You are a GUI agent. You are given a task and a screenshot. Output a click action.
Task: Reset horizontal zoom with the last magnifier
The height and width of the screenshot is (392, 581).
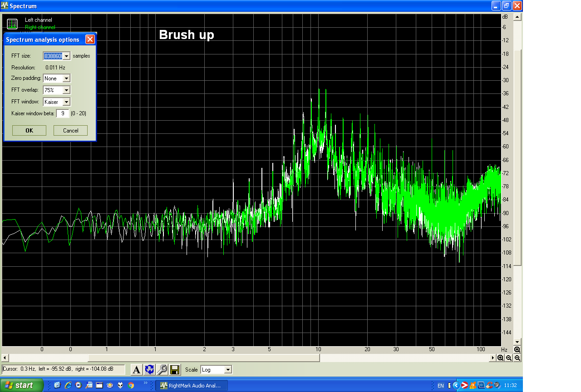(517, 358)
